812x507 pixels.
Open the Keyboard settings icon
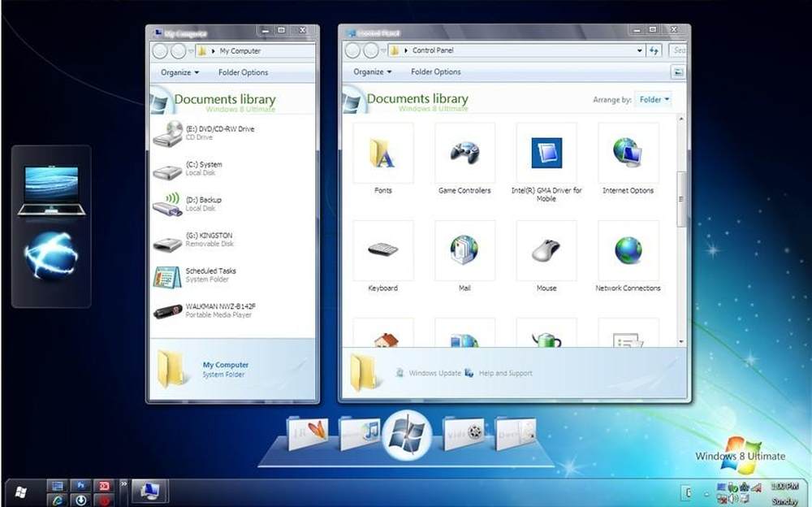pos(383,251)
